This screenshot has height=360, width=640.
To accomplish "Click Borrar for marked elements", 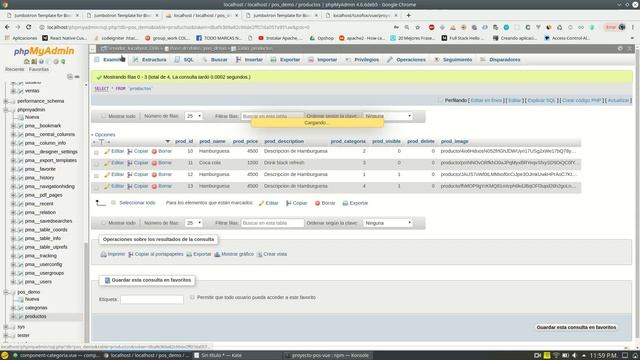I will point(325,203).
